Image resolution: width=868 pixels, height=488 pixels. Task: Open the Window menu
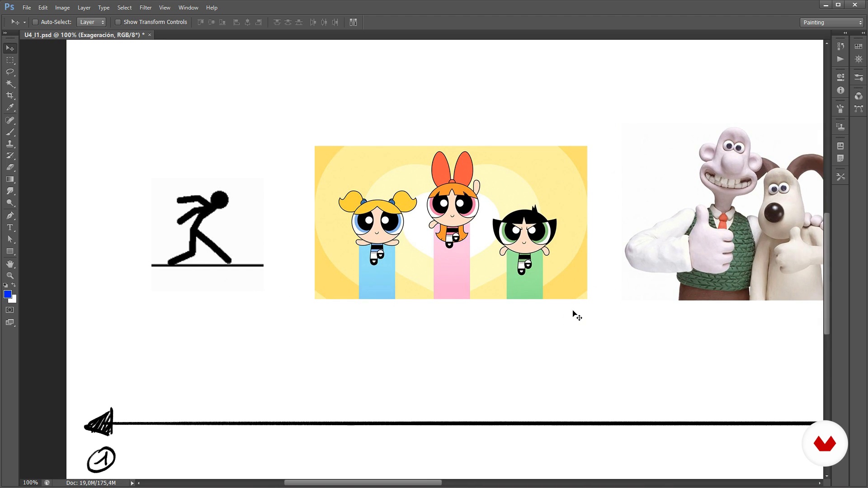coord(188,8)
